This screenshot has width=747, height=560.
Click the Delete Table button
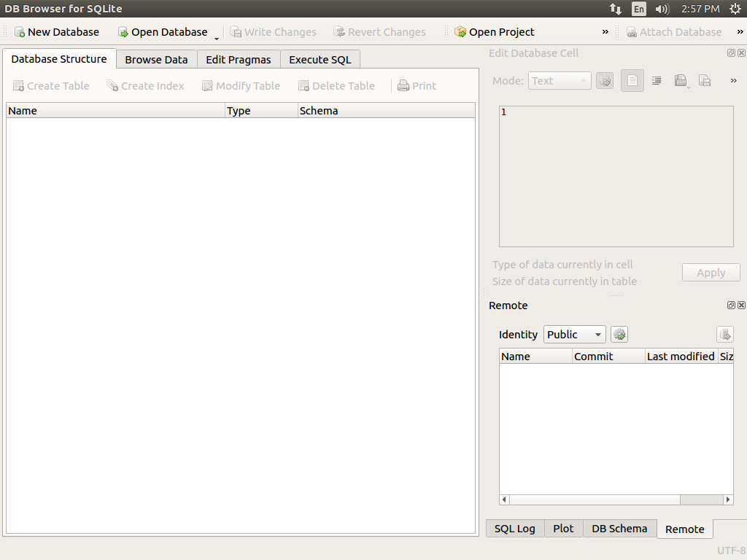point(336,86)
